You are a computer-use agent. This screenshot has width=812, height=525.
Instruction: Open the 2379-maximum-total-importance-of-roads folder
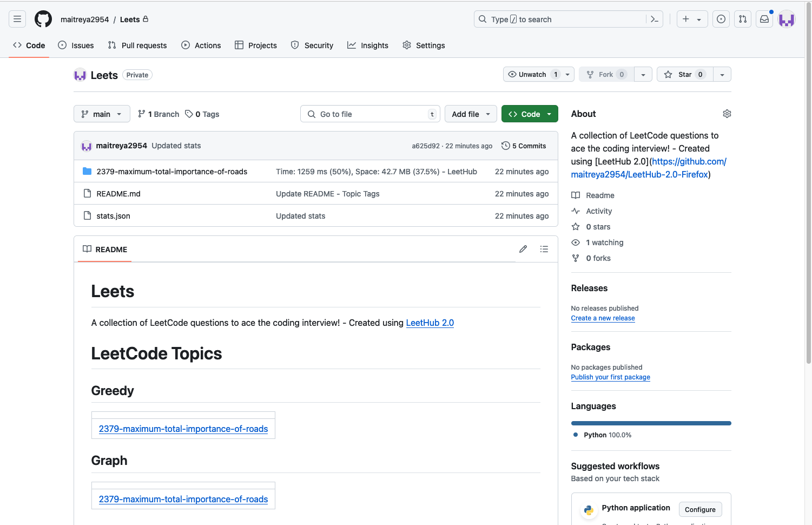point(171,172)
